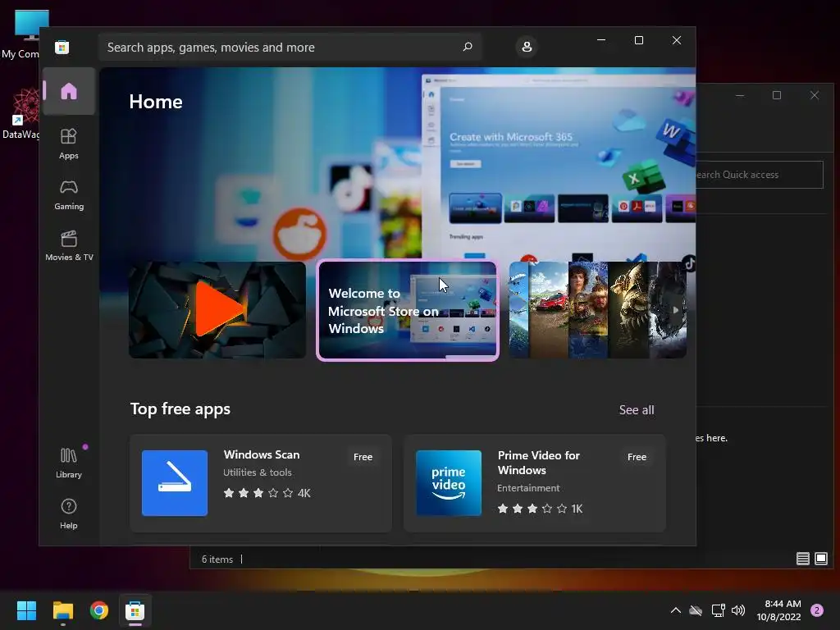Open network status tray icon
840x630 pixels.
coord(718,610)
